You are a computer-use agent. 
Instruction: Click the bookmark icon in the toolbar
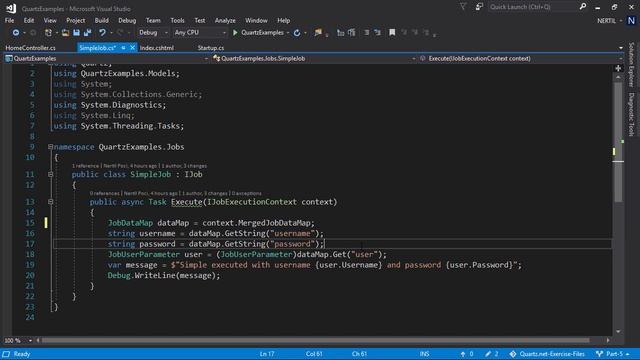pos(392,33)
